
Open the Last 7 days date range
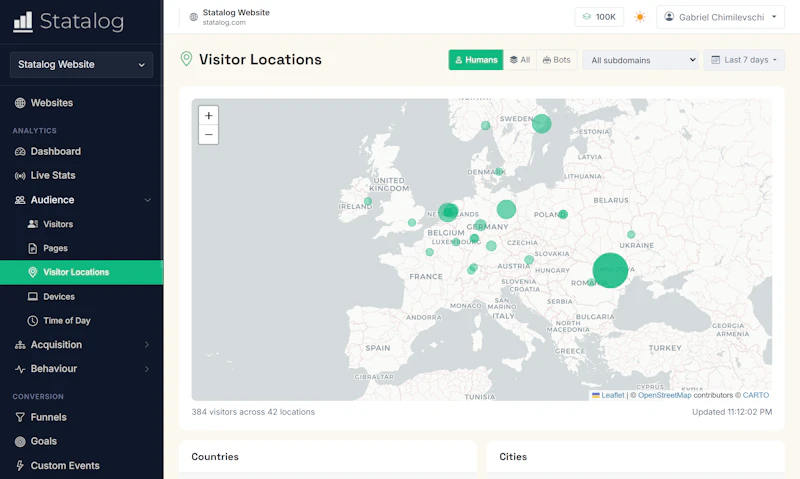tap(744, 60)
